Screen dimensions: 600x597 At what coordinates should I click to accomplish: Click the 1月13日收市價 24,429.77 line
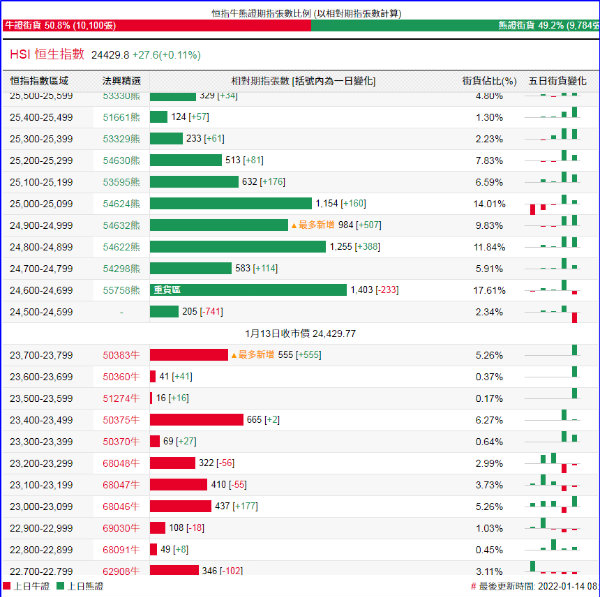[300, 334]
